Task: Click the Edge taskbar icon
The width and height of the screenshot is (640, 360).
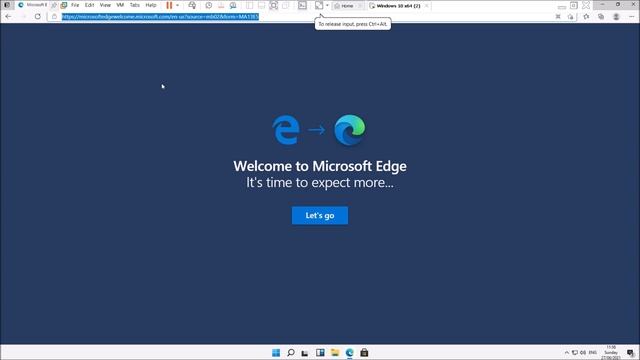Action: 349,352
